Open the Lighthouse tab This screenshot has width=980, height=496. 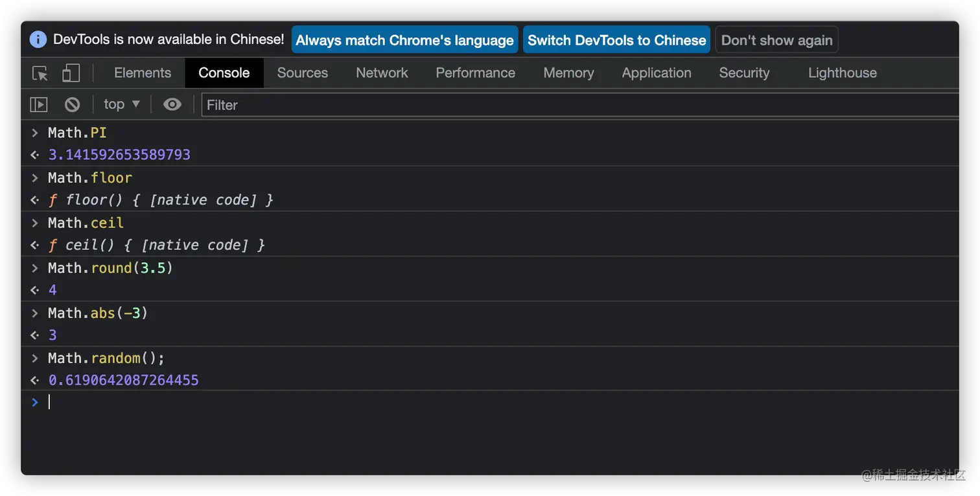842,73
